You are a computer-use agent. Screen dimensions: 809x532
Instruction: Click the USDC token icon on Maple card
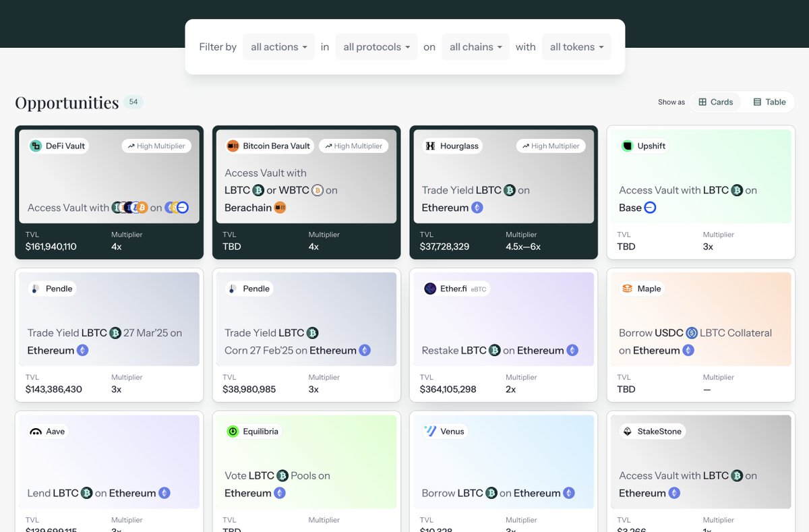pyautogui.click(x=692, y=332)
